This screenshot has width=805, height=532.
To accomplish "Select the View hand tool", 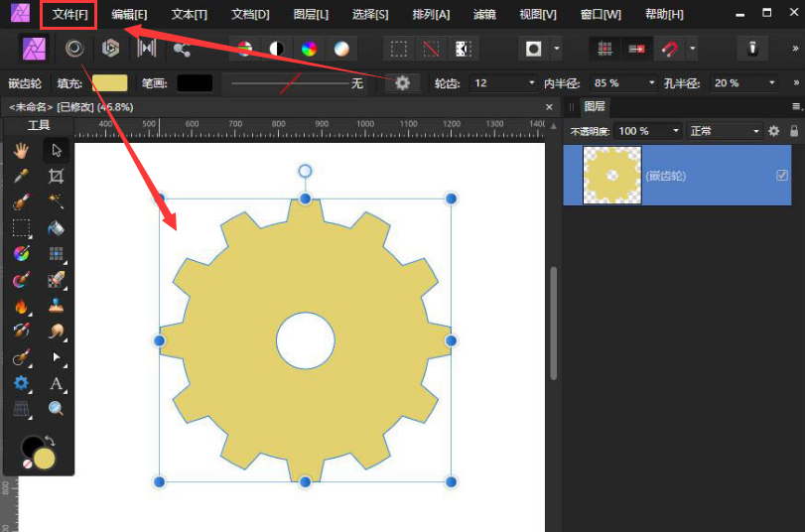I will pos(21,150).
